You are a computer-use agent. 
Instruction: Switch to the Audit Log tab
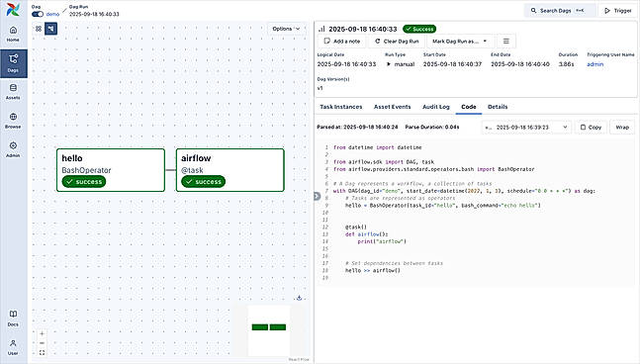coord(436,107)
